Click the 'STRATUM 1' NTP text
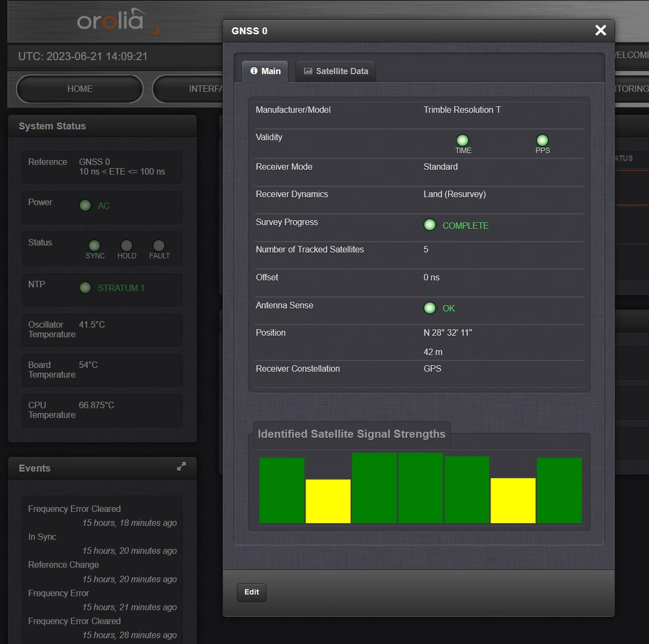 121,288
